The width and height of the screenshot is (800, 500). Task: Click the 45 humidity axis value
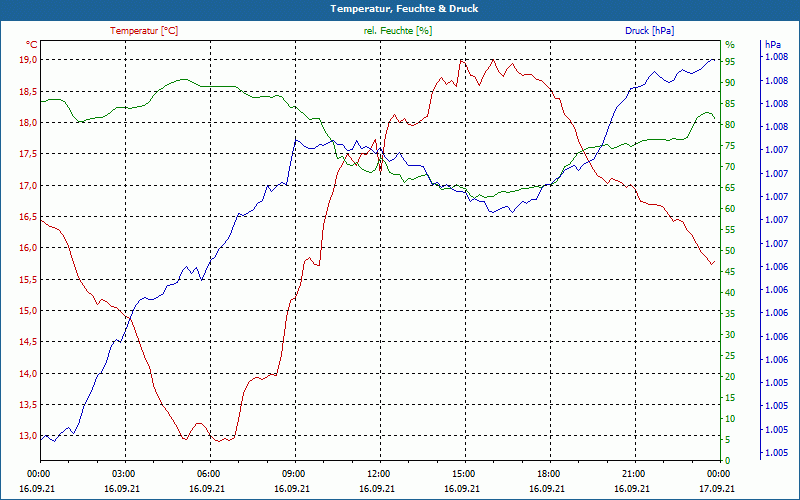(730, 272)
